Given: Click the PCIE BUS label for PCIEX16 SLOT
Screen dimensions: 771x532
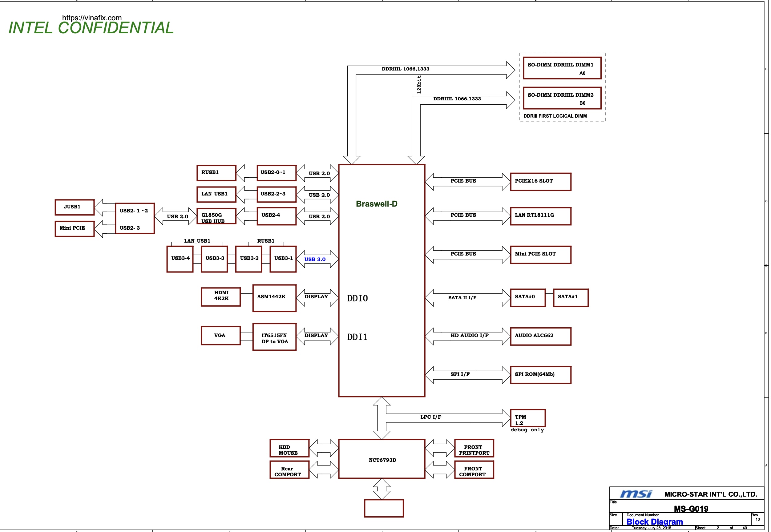Looking at the screenshot, I should (x=463, y=181).
